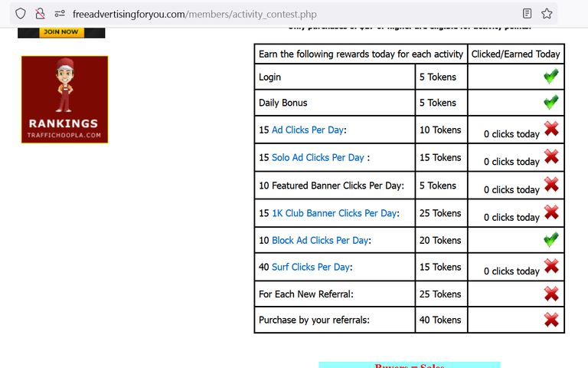
Task: Click the URL address bar field
Action: (x=283, y=14)
